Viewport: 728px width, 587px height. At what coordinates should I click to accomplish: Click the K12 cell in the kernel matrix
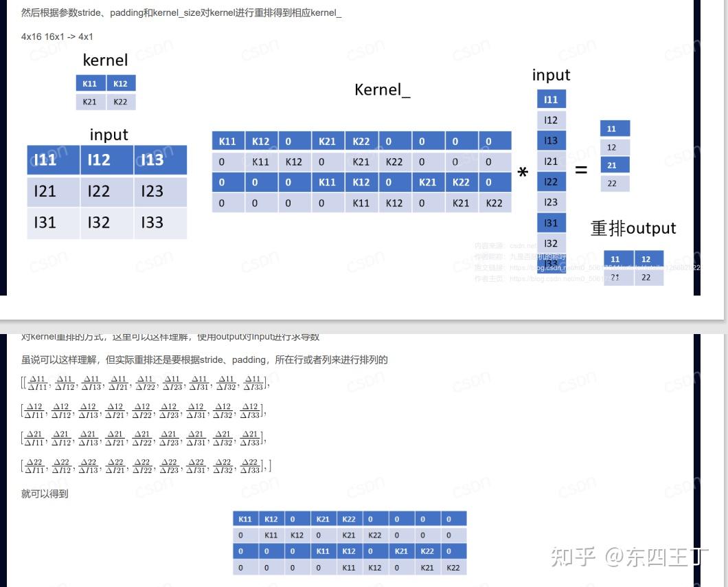point(121,83)
